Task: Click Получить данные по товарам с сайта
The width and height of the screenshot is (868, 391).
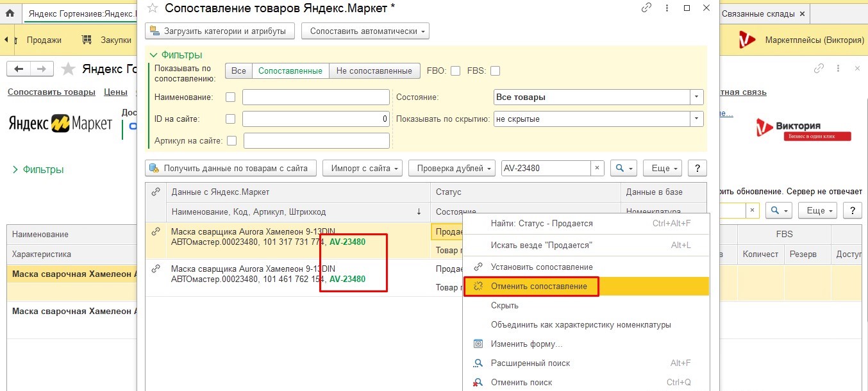Action: point(231,168)
